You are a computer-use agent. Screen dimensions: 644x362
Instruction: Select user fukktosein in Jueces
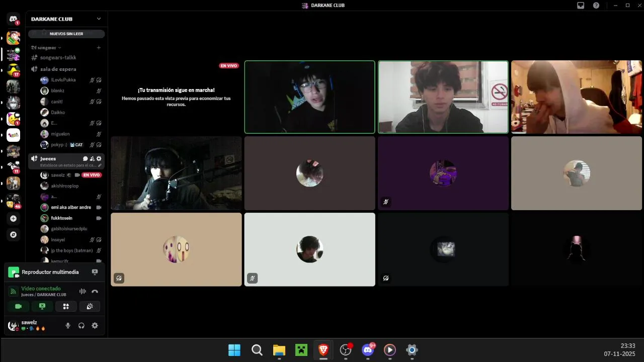click(x=71, y=218)
